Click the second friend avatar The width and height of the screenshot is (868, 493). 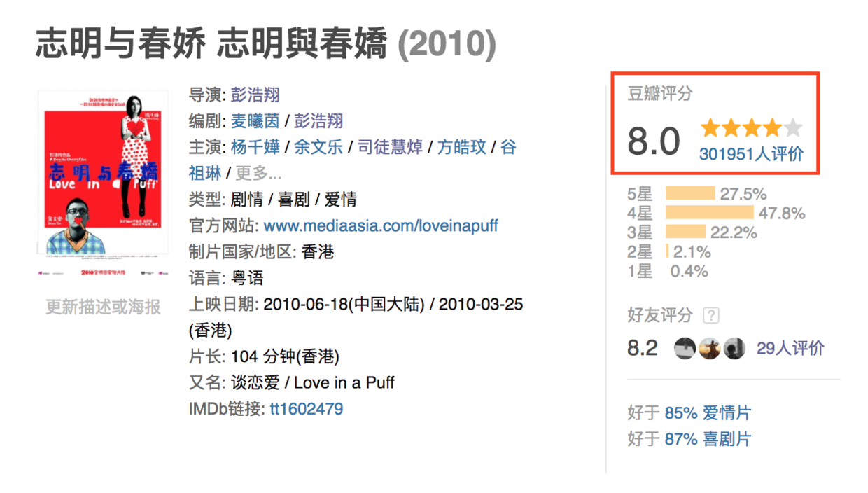coord(709,348)
